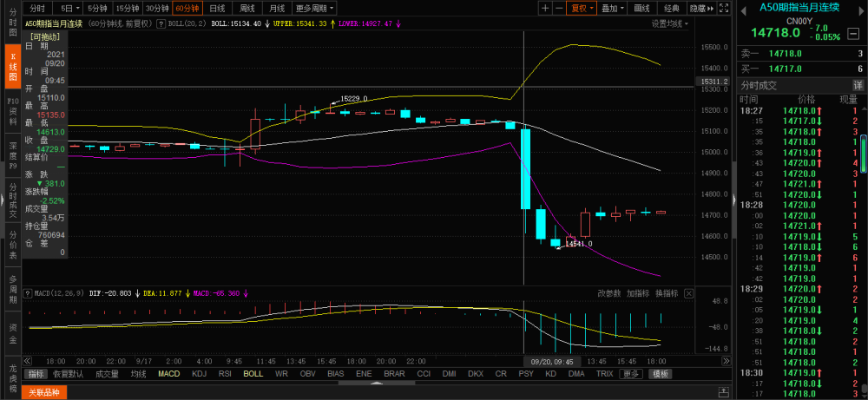Click 改参数 in MACD panel
The height and width of the screenshot is (400, 868).
pos(609,293)
